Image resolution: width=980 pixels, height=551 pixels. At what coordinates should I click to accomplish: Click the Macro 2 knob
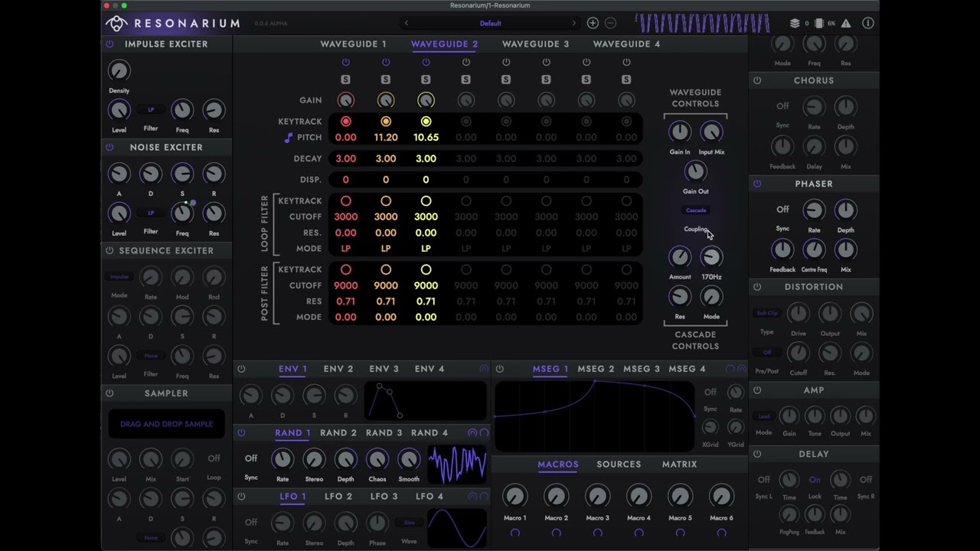tap(557, 497)
